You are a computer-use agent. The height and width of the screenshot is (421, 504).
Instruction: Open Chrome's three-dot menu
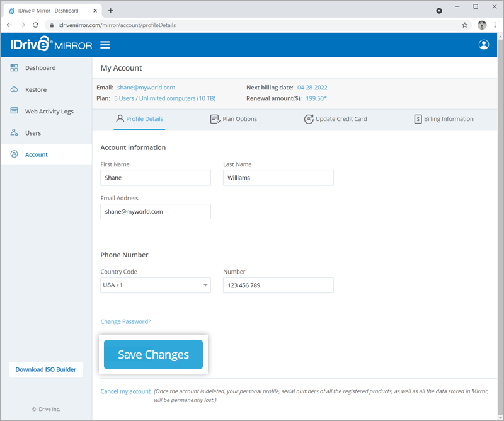click(495, 25)
